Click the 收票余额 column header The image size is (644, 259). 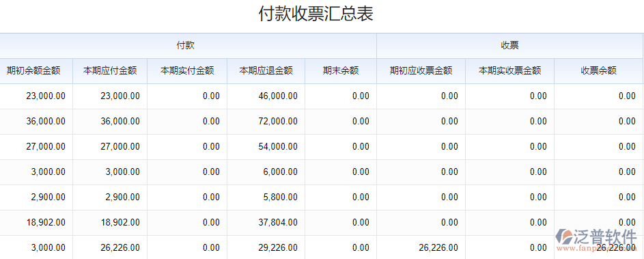click(x=598, y=70)
